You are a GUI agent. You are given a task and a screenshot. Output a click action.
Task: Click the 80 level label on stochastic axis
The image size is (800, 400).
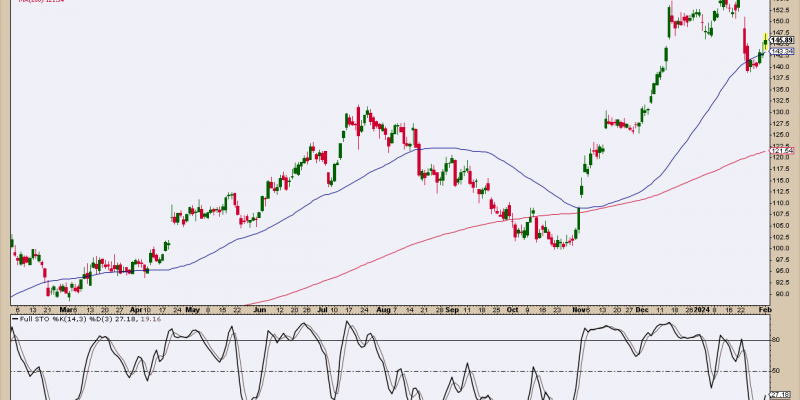(776, 340)
